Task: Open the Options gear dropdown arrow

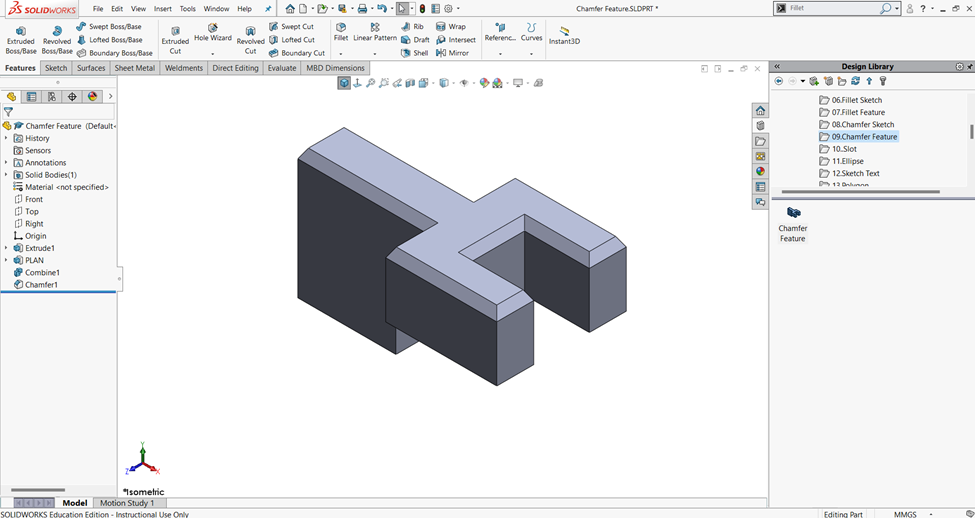Action: coord(458,9)
